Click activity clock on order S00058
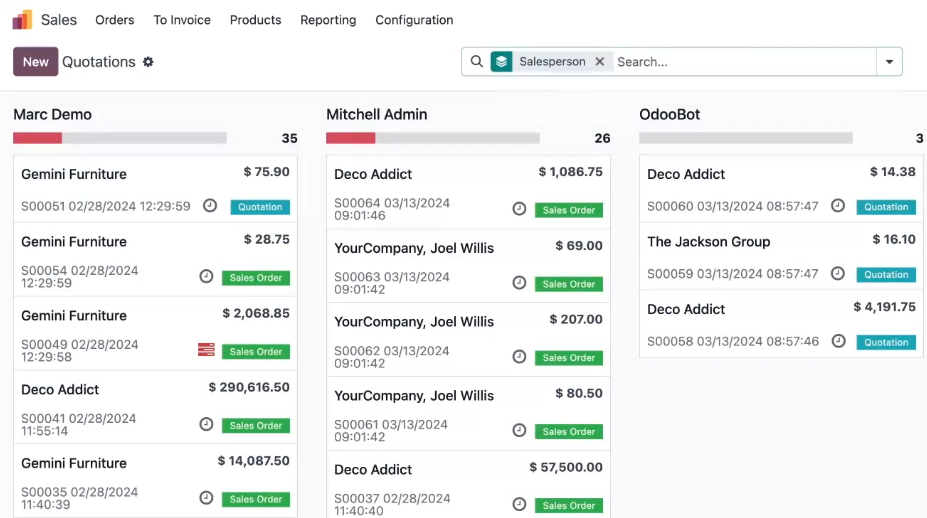 click(x=838, y=341)
